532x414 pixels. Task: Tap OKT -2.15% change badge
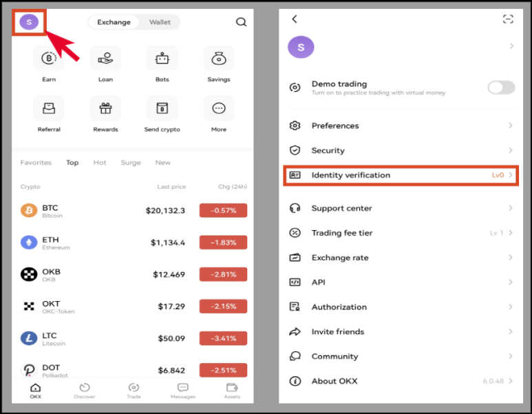coord(223,307)
